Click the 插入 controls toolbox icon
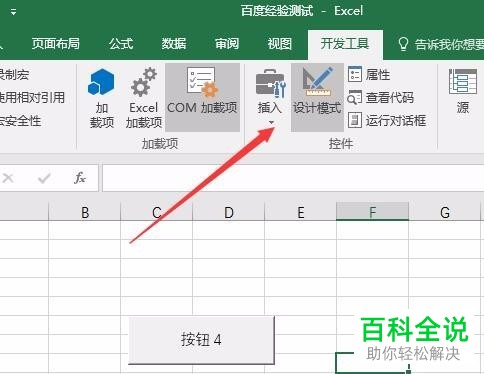 point(270,83)
